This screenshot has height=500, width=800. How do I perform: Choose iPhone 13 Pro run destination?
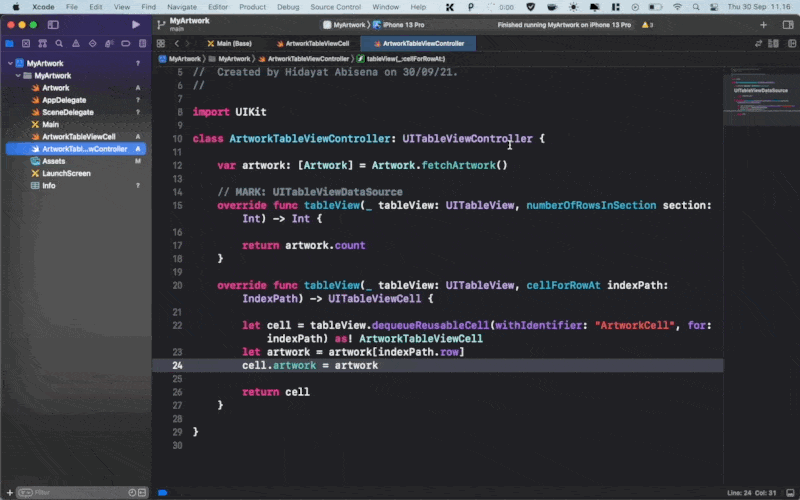pyautogui.click(x=398, y=24)
